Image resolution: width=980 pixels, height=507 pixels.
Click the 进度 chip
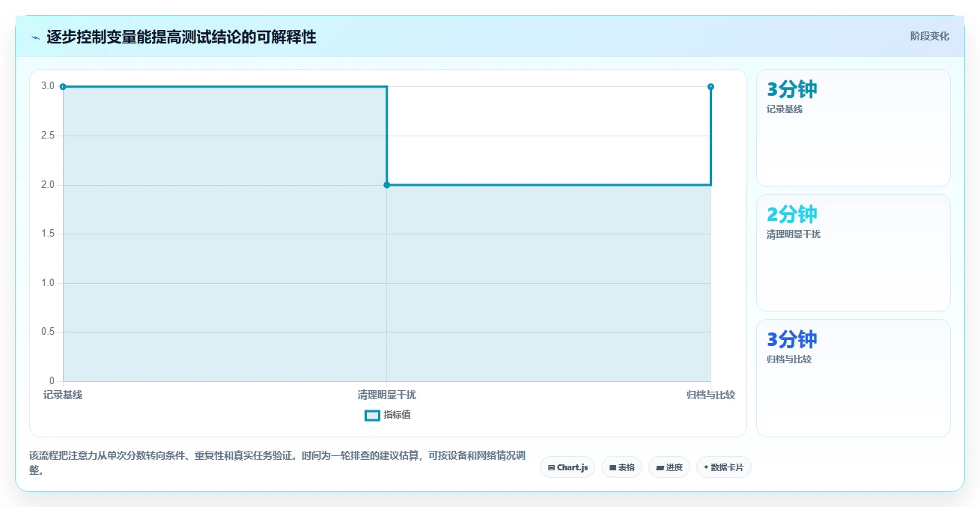(669, 467)
